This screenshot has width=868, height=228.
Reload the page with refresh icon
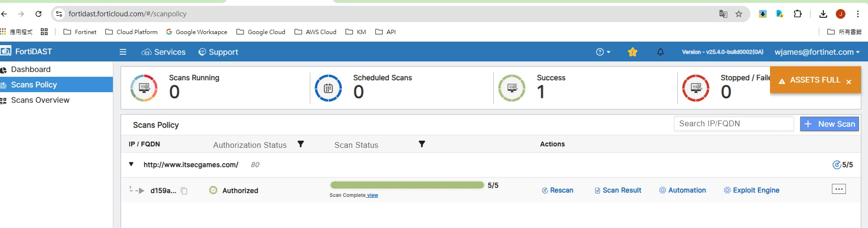38,14
